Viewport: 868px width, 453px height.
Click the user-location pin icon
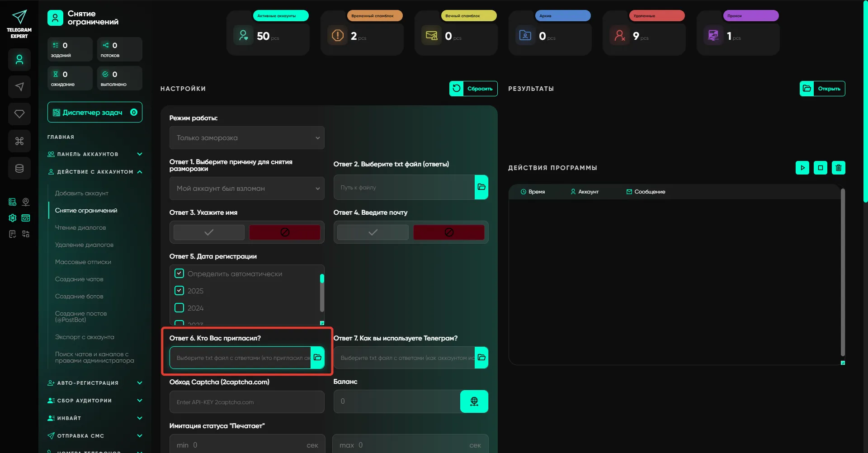click(x=26, y=202)
